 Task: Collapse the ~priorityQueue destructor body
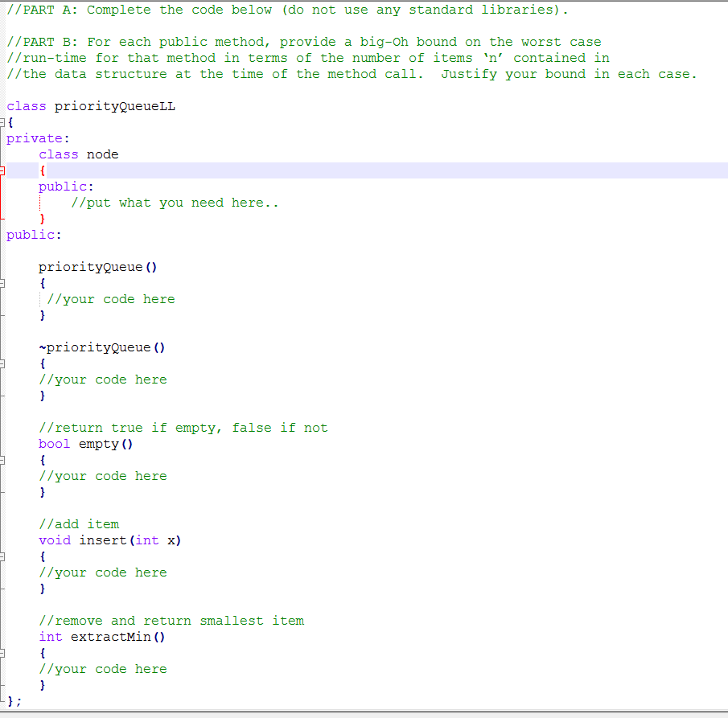[3, 363]
